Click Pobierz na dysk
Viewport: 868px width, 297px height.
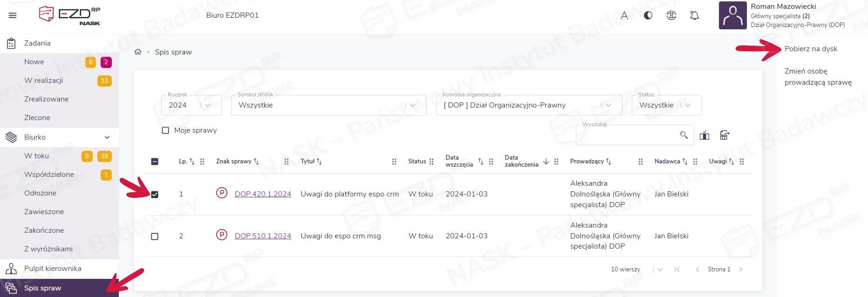tap(811, 49)
